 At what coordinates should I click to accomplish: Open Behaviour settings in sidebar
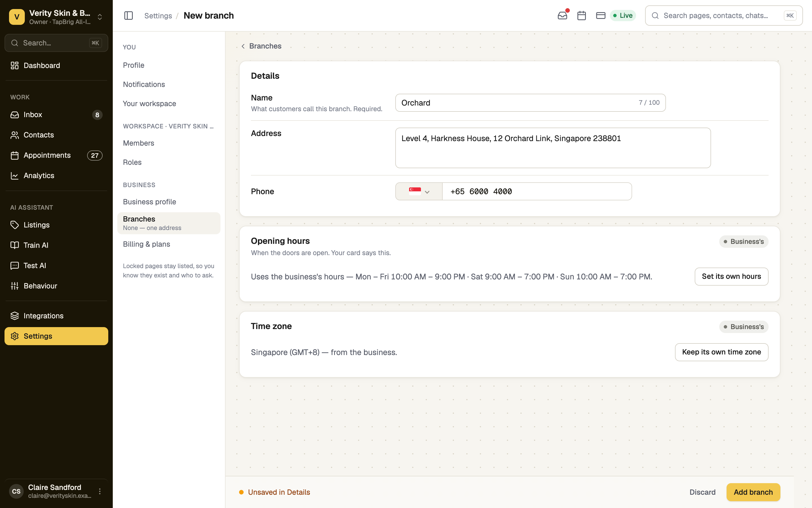pyautogui.click(x=56, y=286)
